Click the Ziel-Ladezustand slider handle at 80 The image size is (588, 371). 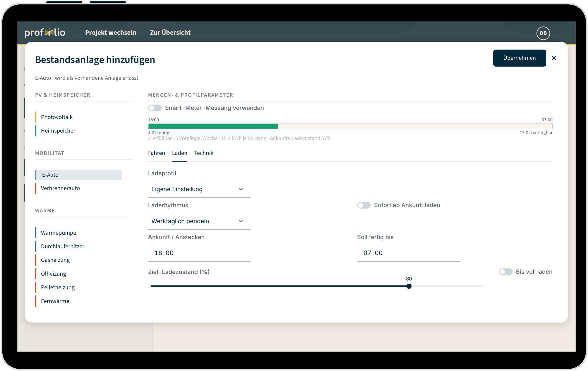[409, 286]
